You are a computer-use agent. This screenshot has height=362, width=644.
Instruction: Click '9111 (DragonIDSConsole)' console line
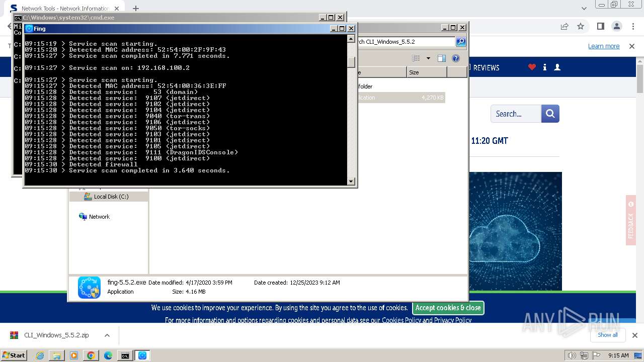(131, 152)
